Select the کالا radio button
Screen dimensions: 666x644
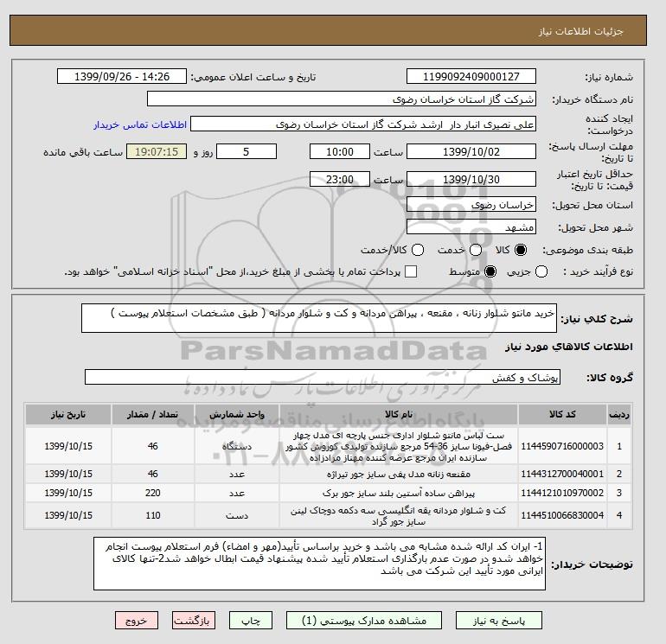point(521,250)
